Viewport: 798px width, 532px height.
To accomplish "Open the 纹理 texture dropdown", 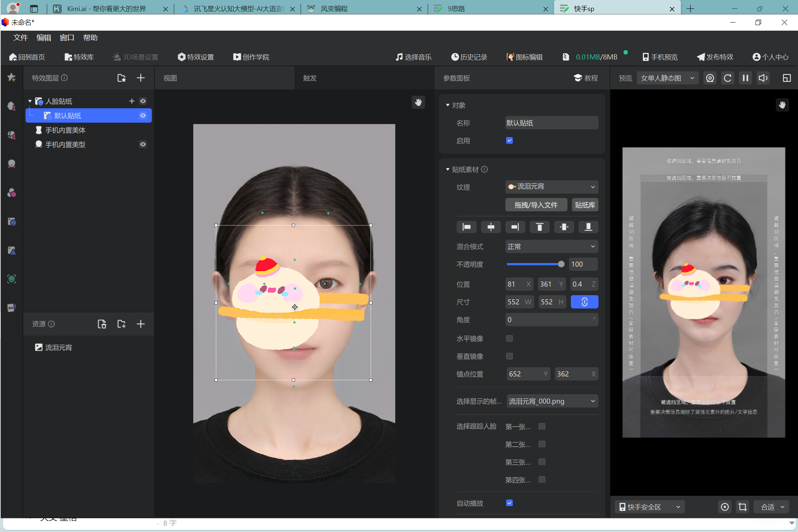I will pos(552,187).
